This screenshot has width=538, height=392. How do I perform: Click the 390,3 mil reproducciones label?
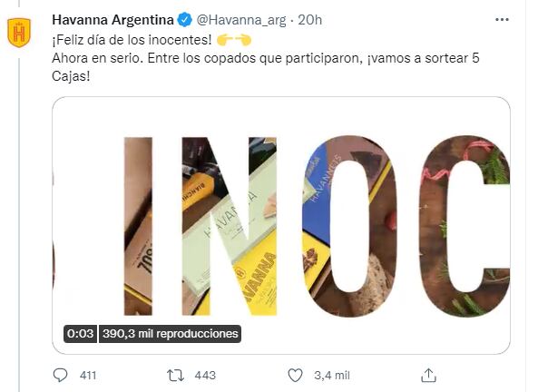click(x=171, y=334)
